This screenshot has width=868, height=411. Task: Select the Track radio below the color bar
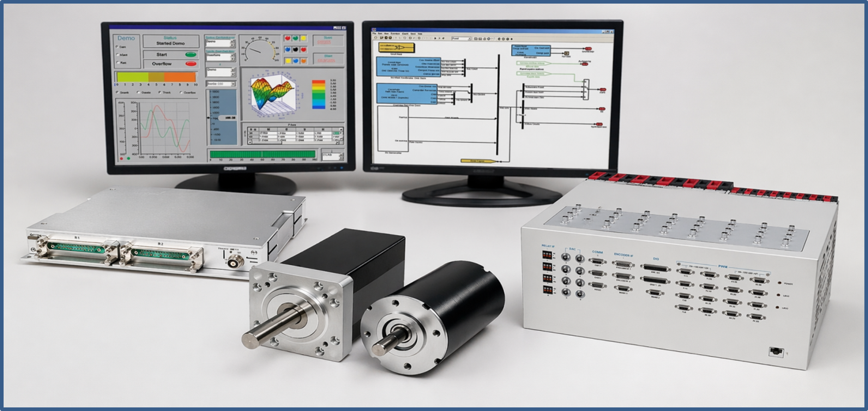159,93
